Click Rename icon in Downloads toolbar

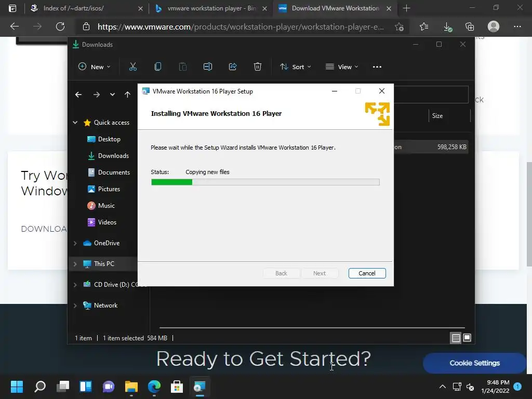[x=208, y=67]
